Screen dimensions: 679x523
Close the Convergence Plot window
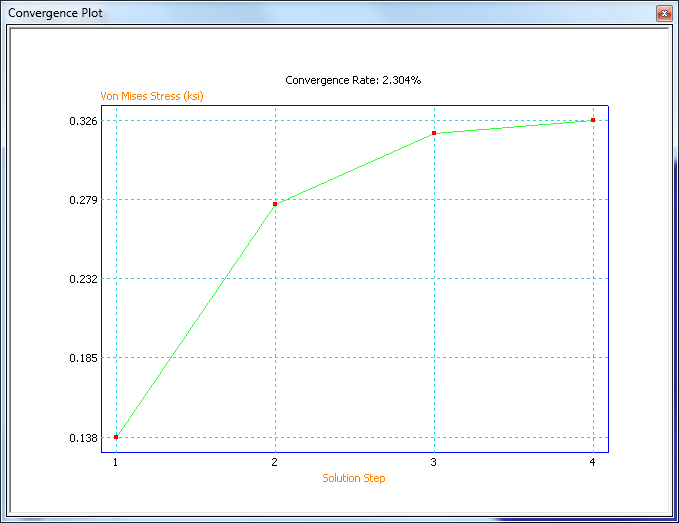(x=664, y=13)
